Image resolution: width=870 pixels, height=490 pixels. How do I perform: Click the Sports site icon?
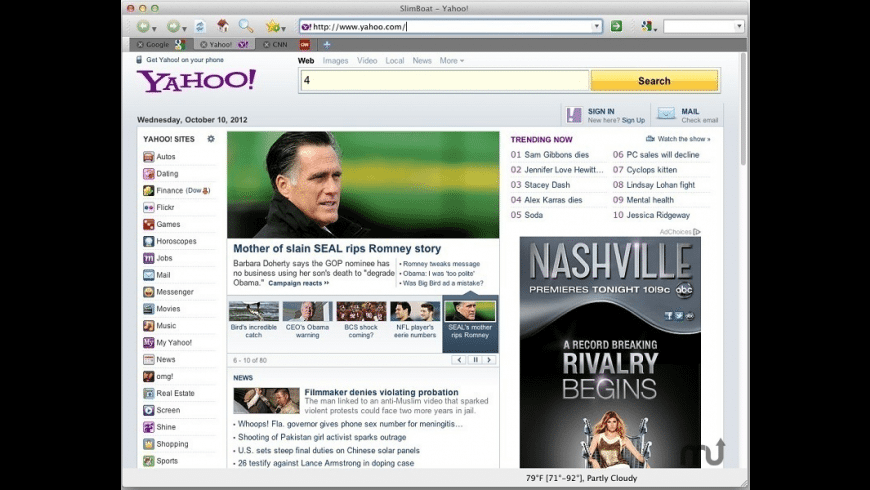[x=148, y=461]
